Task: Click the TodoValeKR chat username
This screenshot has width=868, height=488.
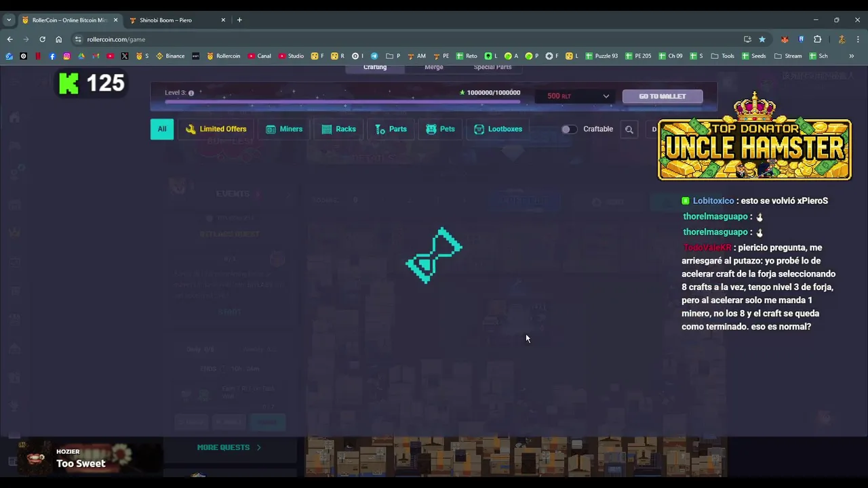Action: 707,247
